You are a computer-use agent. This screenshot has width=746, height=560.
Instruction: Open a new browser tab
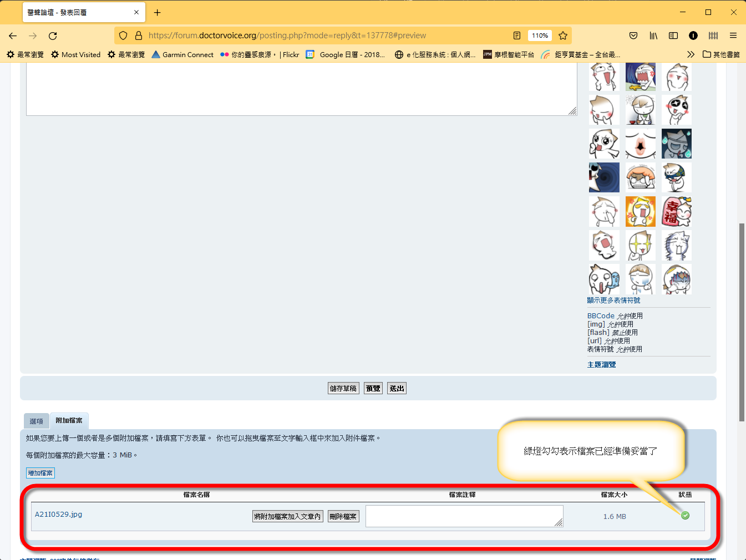tap(158, 12)
